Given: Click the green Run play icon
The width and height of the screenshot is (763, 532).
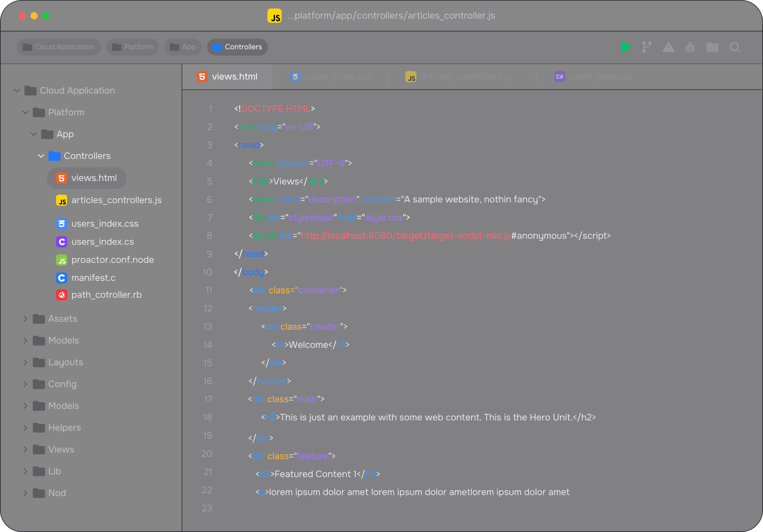Looking at the screenshot, I should click(626, 47).
